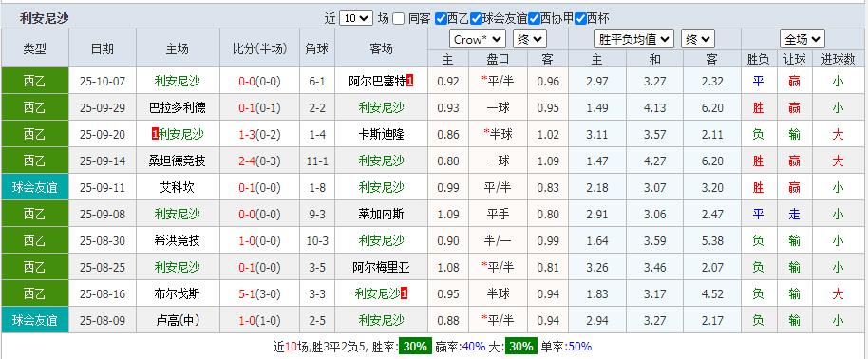868x359 pixels.
Task: Click the 大 result in the 布尔戈斯 row
Action: [x=838, y=293]
